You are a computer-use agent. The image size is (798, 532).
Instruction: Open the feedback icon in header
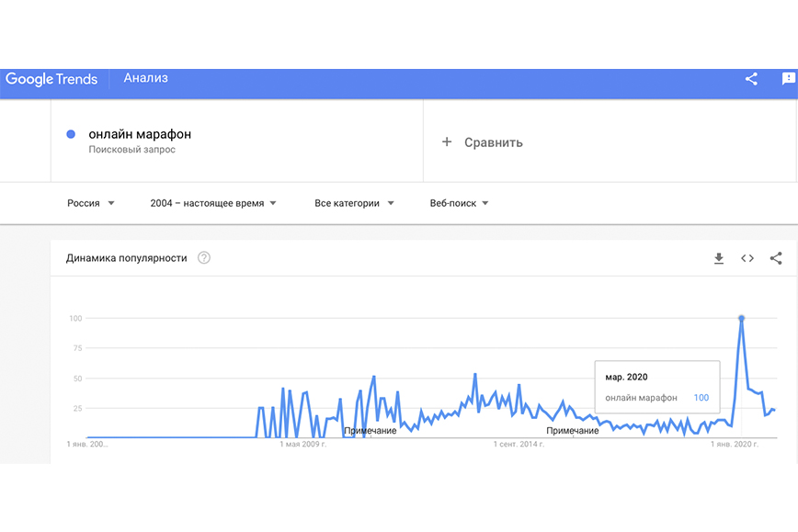pyautogui.click(x=788, y=79)
